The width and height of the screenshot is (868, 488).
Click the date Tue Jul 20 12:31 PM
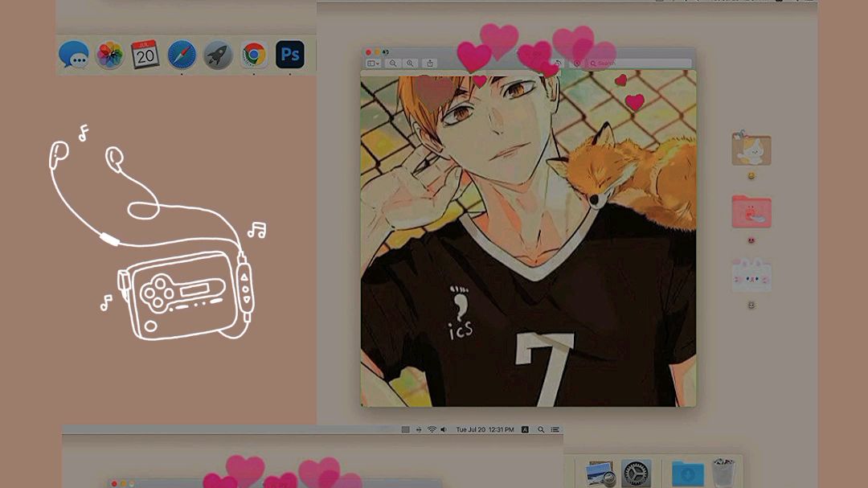(485, 429)
